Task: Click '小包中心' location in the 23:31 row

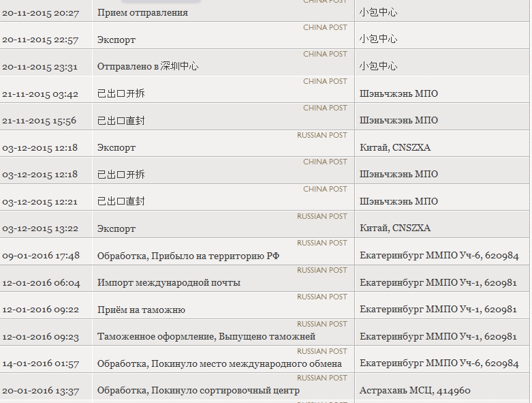Action: (378, 66)
